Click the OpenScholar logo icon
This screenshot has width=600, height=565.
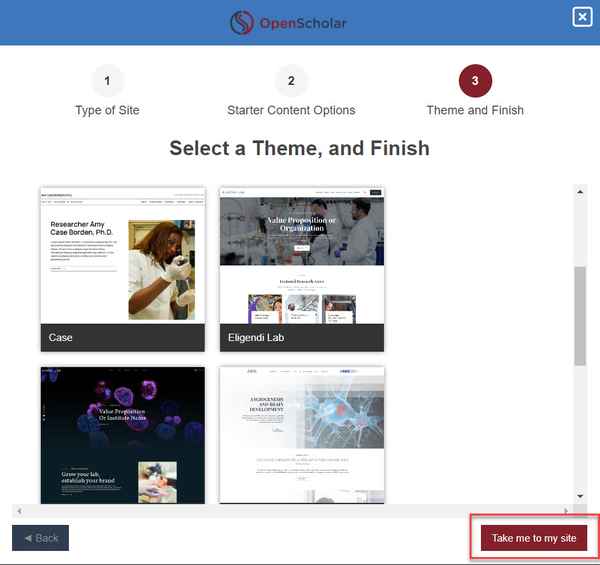[243, 22]
